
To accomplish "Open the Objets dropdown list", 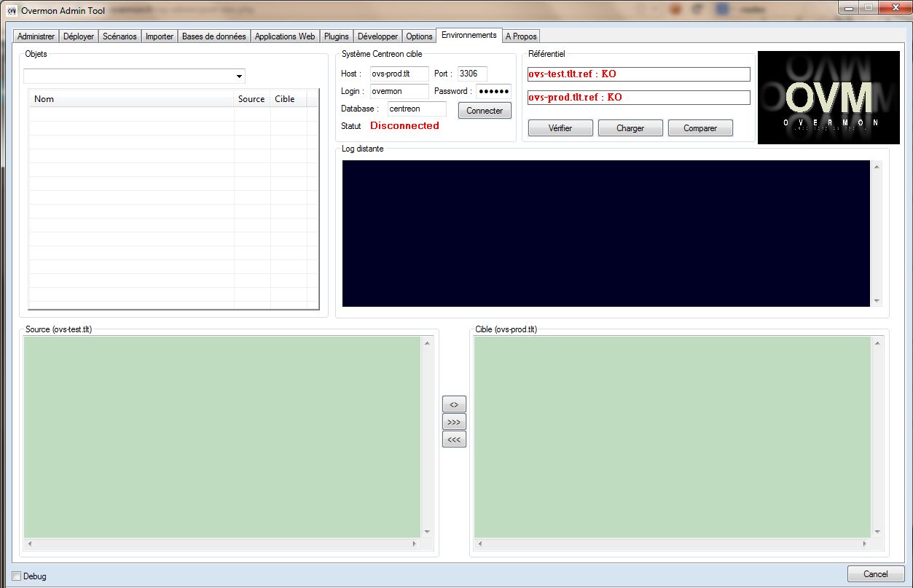I will [239, 77].
